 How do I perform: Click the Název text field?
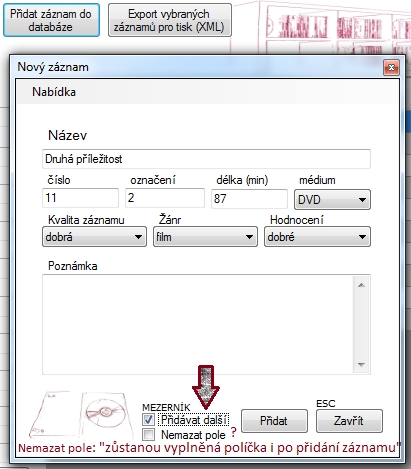[x=206, y=159]
